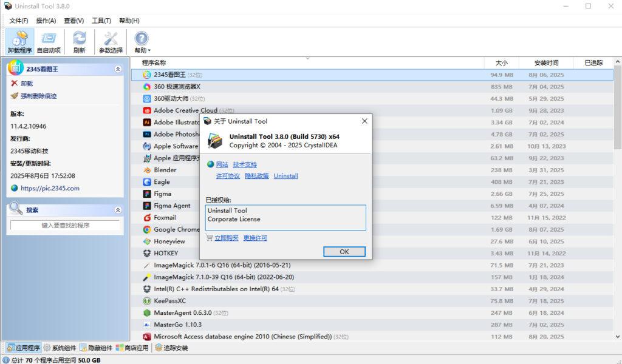
Task: Open the Help toolbar dropdown (帮助)
Action: 142,42
